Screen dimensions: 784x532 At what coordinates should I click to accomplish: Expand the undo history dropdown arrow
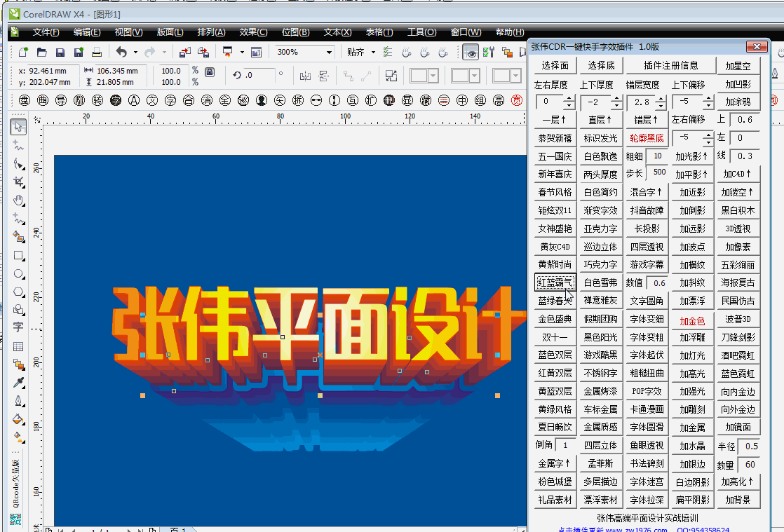135,52
